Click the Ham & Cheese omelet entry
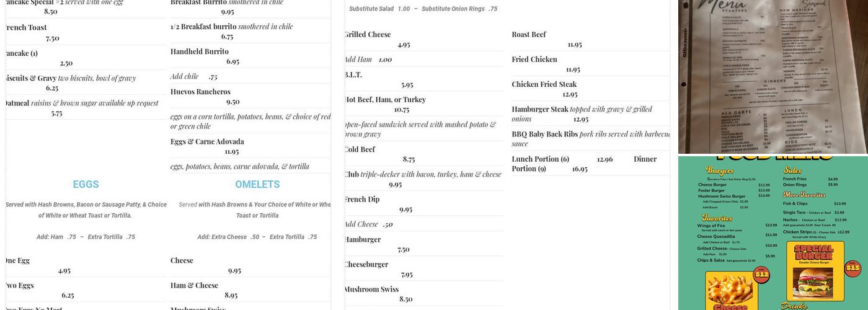This screenshot has width=868, height=310. [195, 285]
